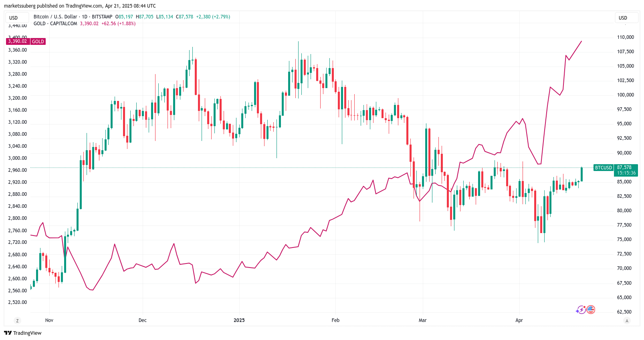Select the purple lightning bolt badge icon

(x=581, y=309)
